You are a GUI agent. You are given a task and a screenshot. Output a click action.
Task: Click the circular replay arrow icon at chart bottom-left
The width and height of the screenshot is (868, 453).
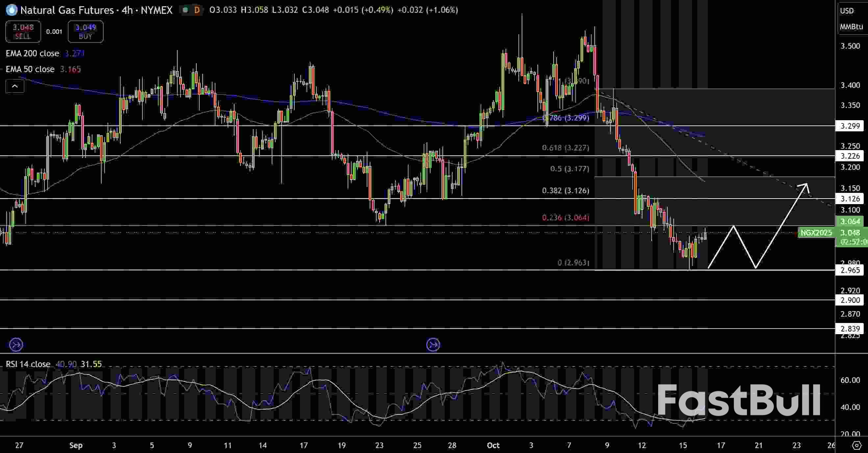coord(15,344)
